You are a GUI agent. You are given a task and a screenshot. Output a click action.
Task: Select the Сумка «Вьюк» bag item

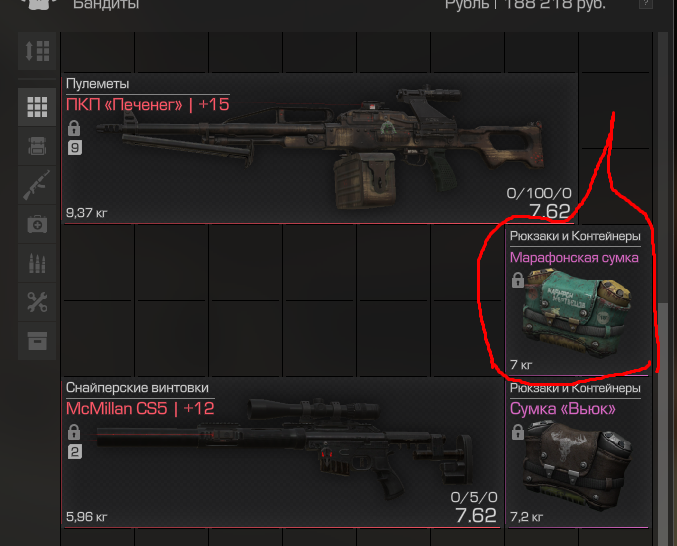coord(579,453)
